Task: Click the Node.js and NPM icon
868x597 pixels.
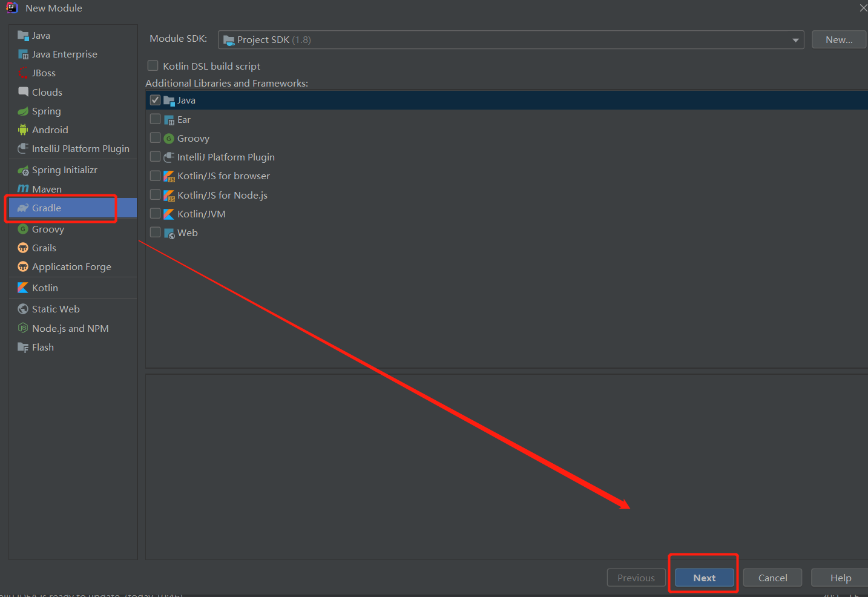Action: pyautogui.click(x=23, y=328)
